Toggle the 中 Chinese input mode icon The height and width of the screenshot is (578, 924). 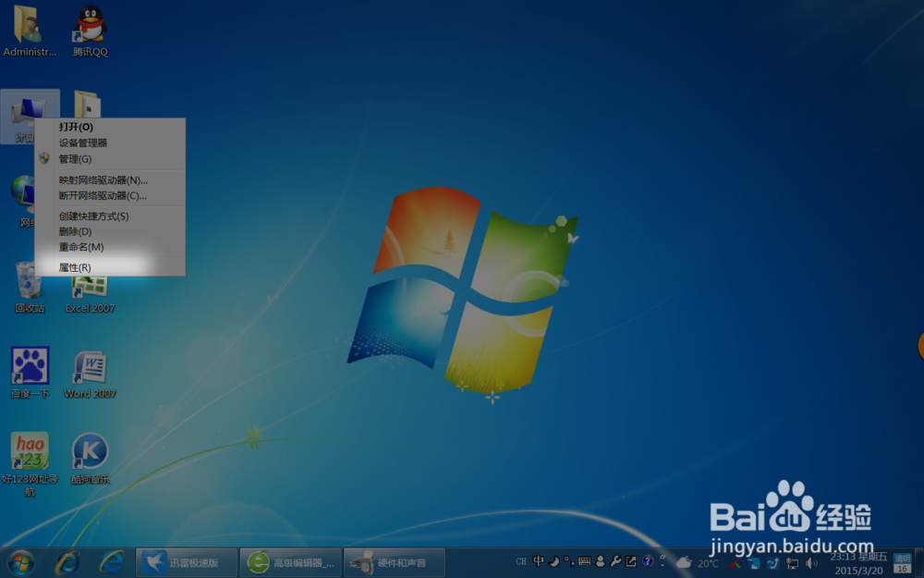(538, 561)
